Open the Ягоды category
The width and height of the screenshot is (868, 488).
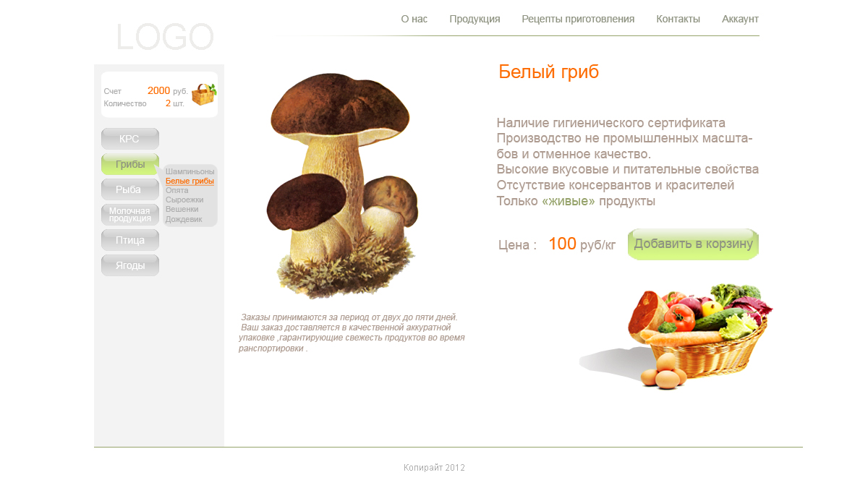pos(130,265)
